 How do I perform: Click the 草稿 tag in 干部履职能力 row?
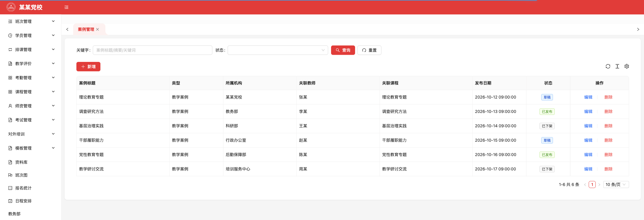pyautogui.click(x=547, y=140)
